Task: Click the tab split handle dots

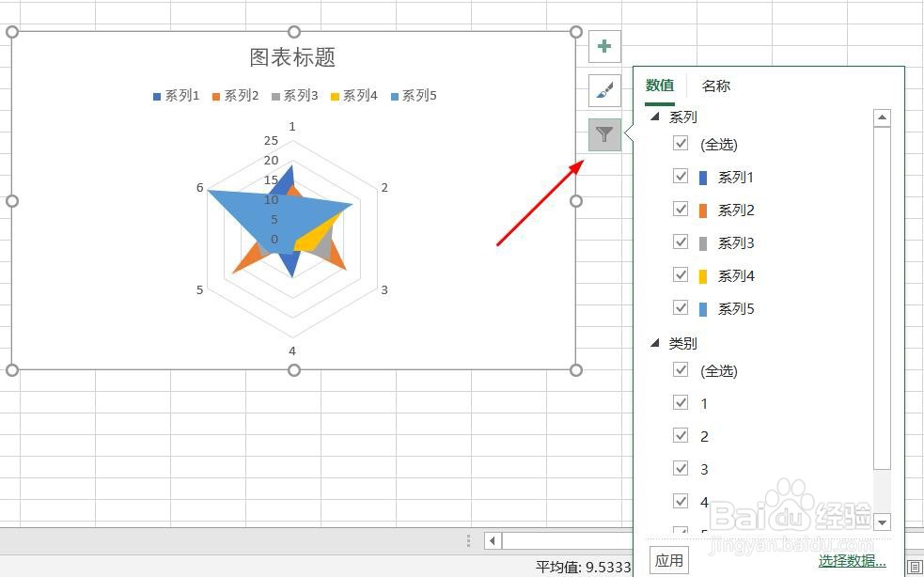Action: click(468, 540)
